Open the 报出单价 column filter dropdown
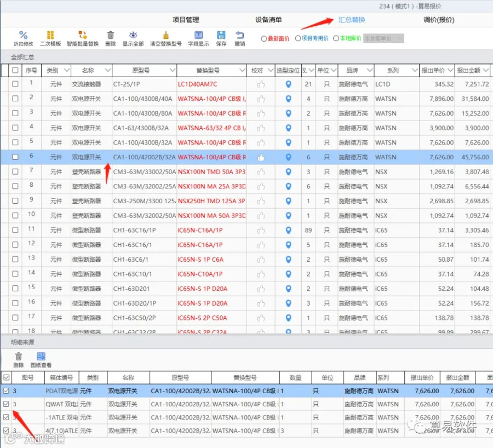The width and height of the screenshot is (493, 448). [x=450, y=70]
